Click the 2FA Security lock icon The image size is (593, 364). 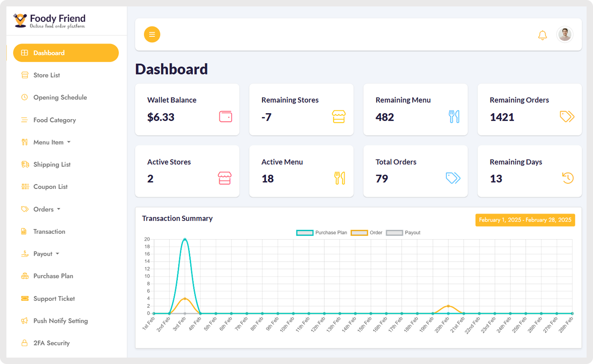pos(24,343)
